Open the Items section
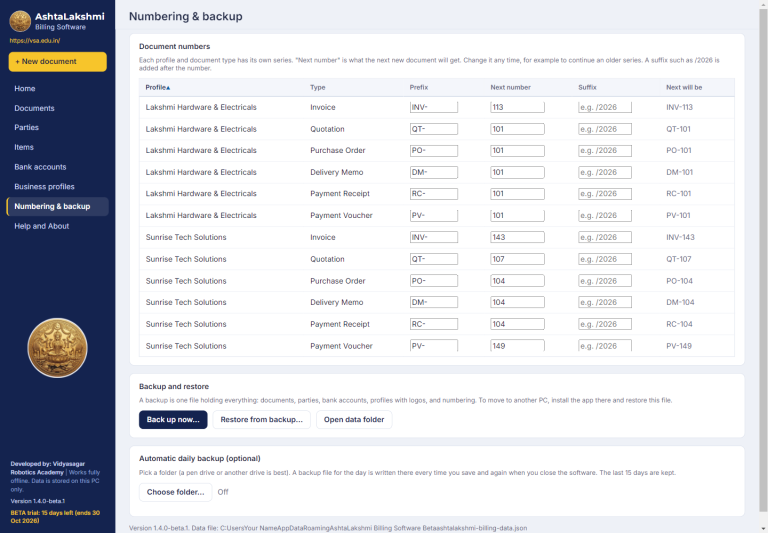768x533 pixels. (24, 147)
